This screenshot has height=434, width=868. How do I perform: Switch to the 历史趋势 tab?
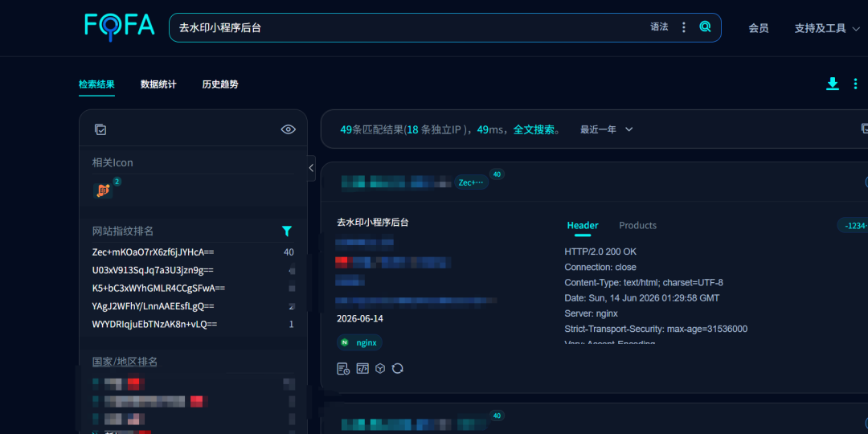(x=220, y=84)
